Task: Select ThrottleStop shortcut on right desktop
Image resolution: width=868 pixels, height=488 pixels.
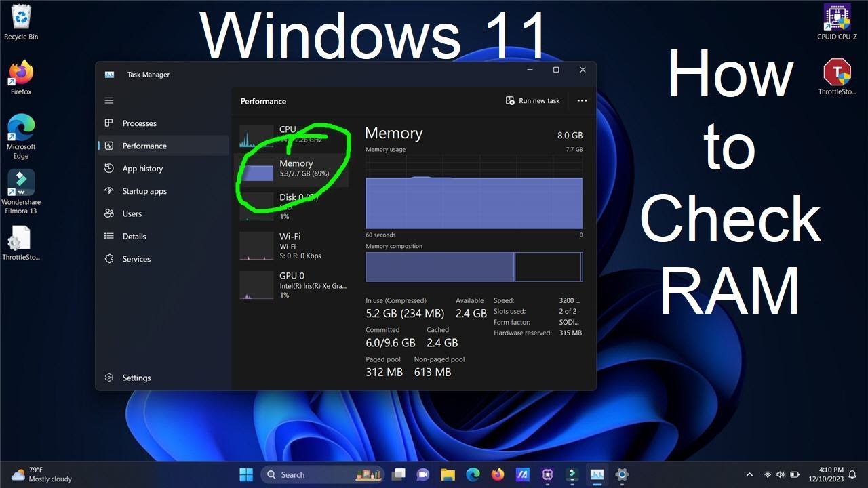Action: (837, 77)
